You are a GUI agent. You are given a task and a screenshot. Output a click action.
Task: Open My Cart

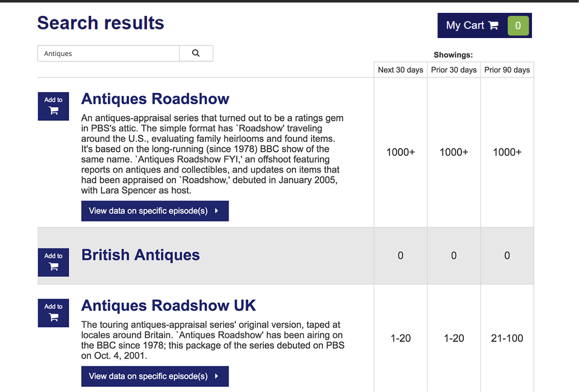[x=472, y=26]
